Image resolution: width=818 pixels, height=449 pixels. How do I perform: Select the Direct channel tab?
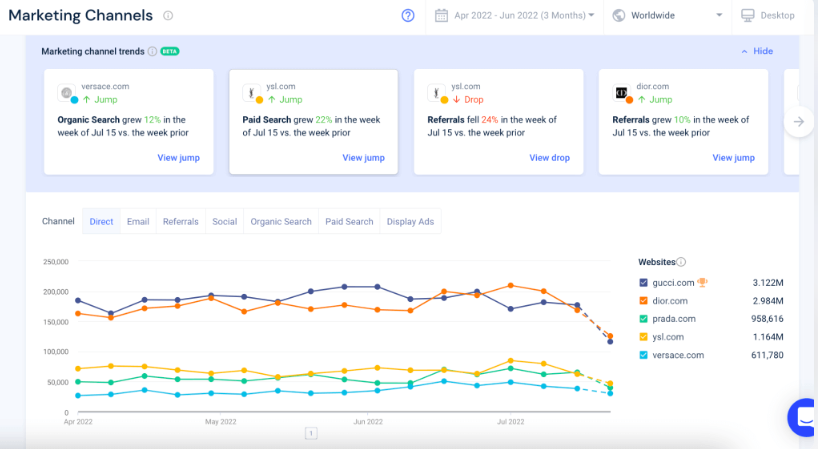(x=101, y=221)
